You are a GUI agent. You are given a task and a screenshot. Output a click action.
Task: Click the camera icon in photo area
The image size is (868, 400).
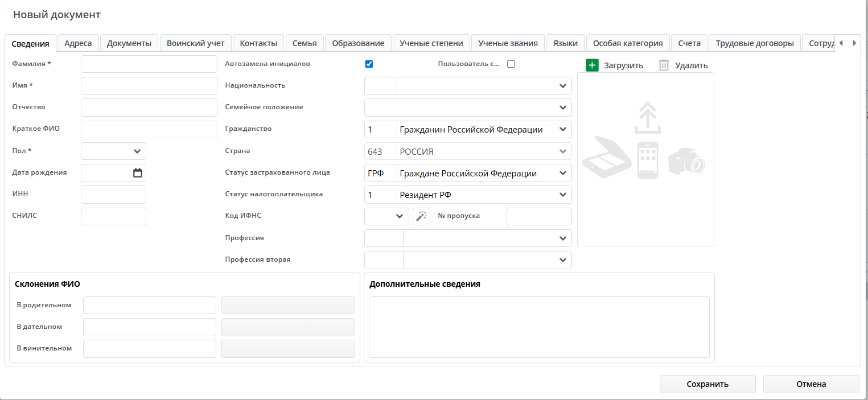click(x=686, y=162)
